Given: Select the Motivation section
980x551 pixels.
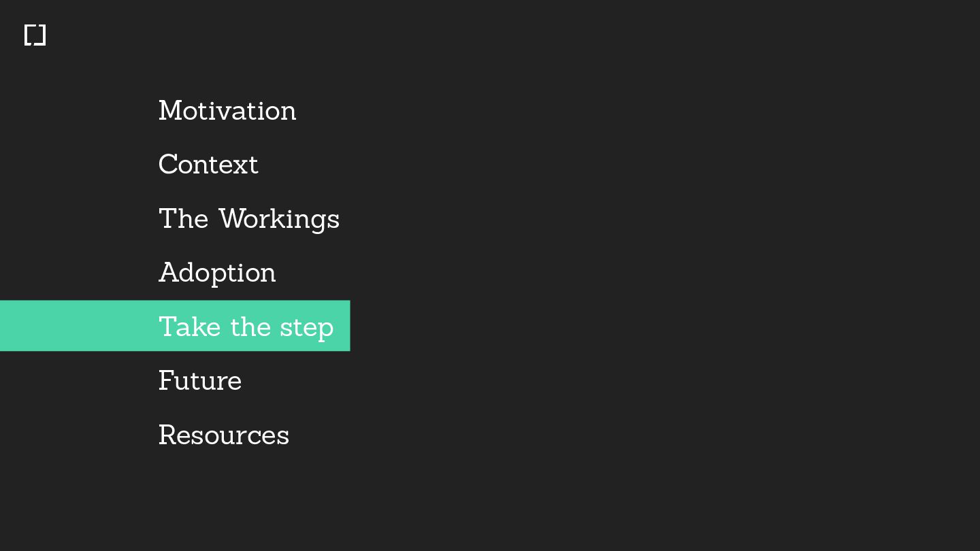Looking at the screenshot, I should [x=227, y=111].
